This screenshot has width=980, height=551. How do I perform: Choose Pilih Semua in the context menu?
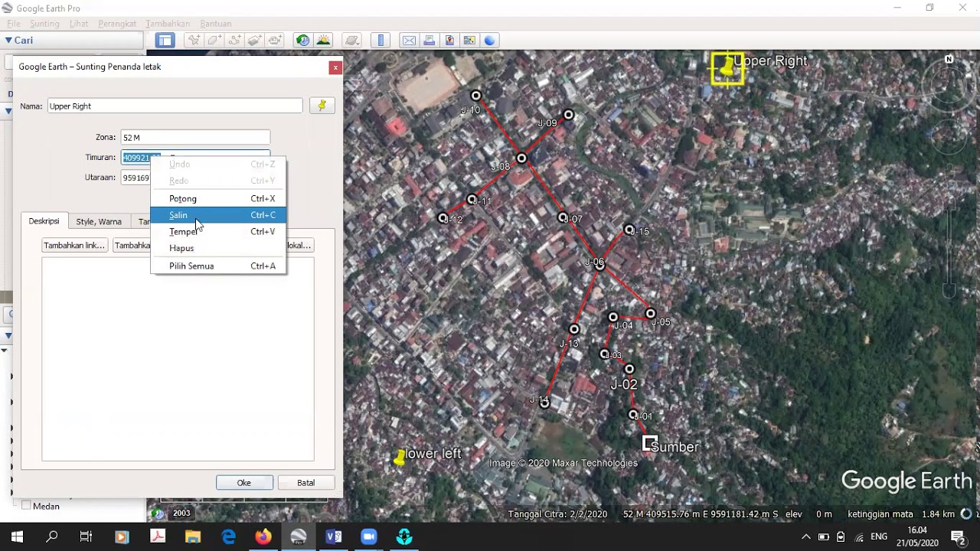point(218,266)
